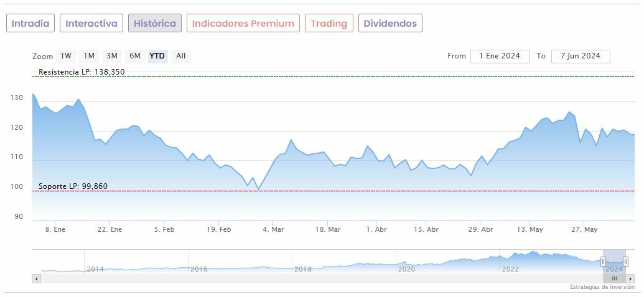Viewport: 644px width, 297px height.
Task: Go to the Trading tab
Action: click(x=329, y=24)
